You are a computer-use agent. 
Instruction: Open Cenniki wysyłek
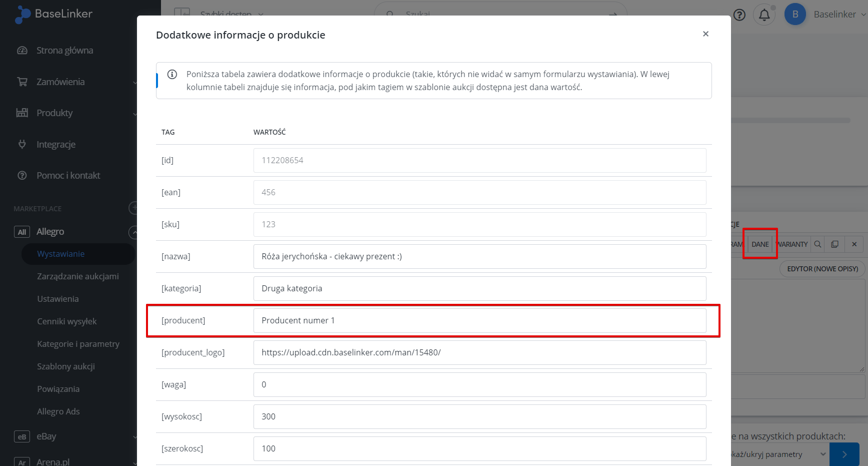click(x=67, y=321)
